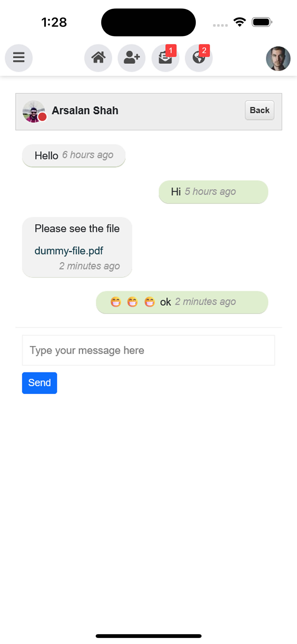Open the dummy-file.pdf link

pos(69,251)
